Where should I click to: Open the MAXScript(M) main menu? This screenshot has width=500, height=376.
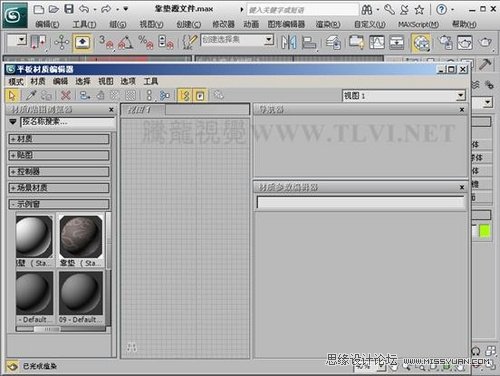coord(418,24)
